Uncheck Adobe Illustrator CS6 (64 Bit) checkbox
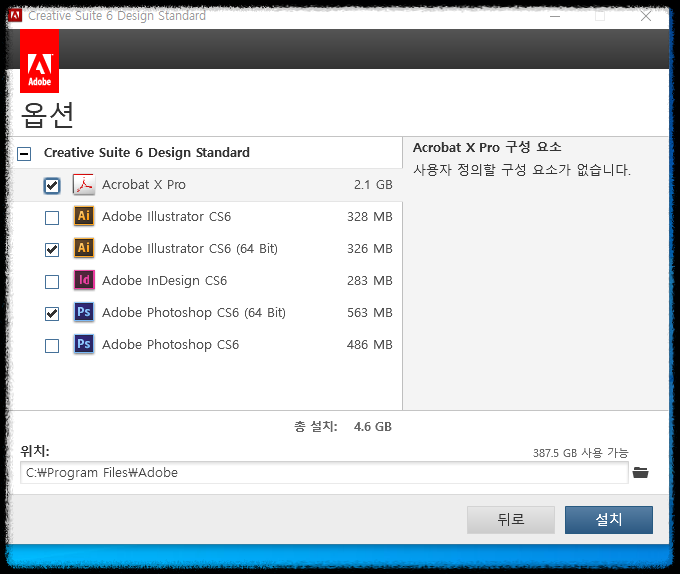 pos(52,250)
